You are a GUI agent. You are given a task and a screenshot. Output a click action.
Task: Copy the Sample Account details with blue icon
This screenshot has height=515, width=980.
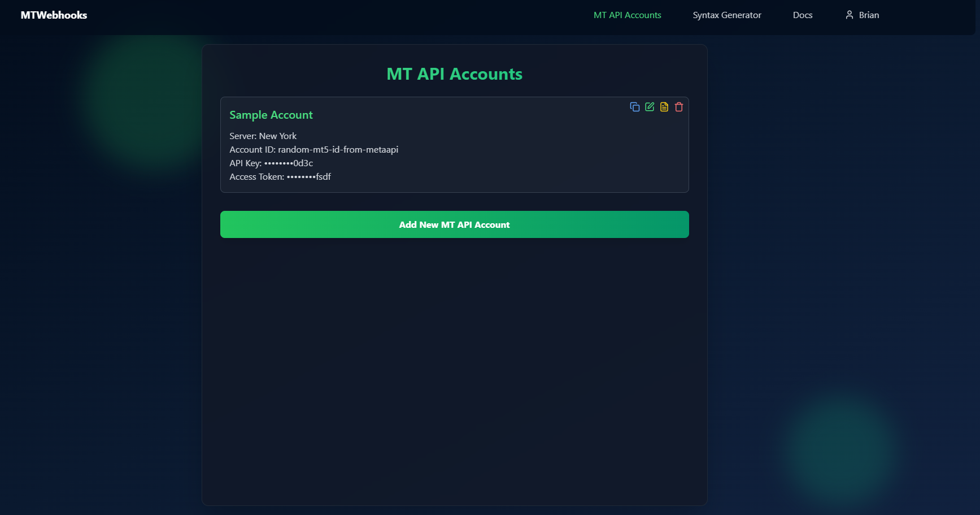point(635,107)
